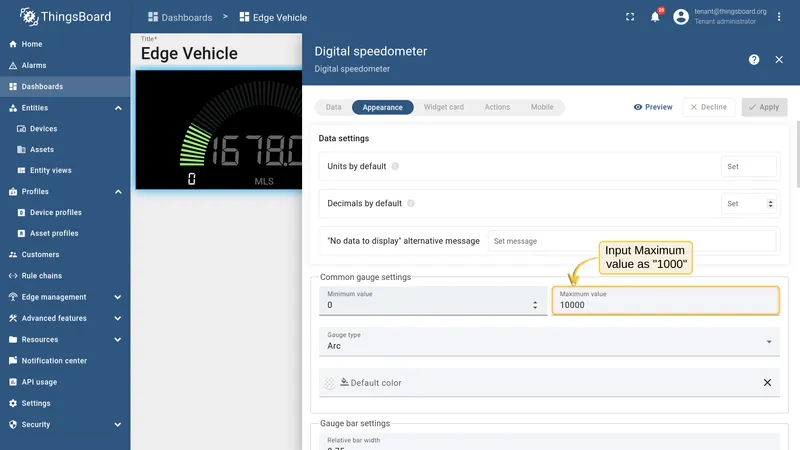Click the Alarms icon in sidebar
The width and height of the screenshot is (800, 450).
(13, 65)
